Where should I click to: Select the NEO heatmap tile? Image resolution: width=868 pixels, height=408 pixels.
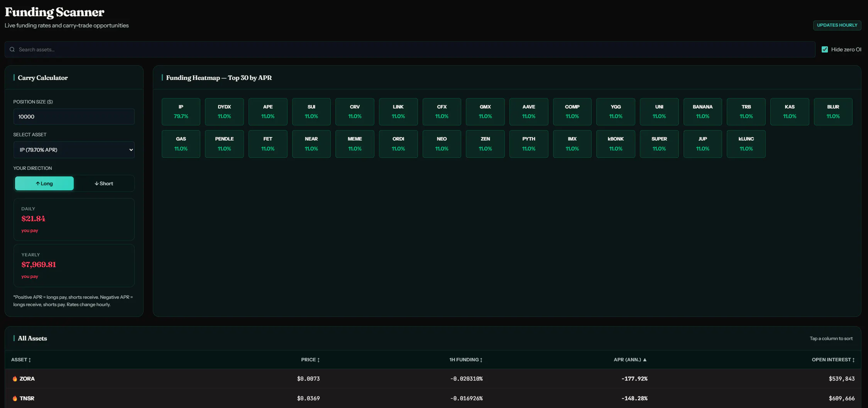coord(442,144)
